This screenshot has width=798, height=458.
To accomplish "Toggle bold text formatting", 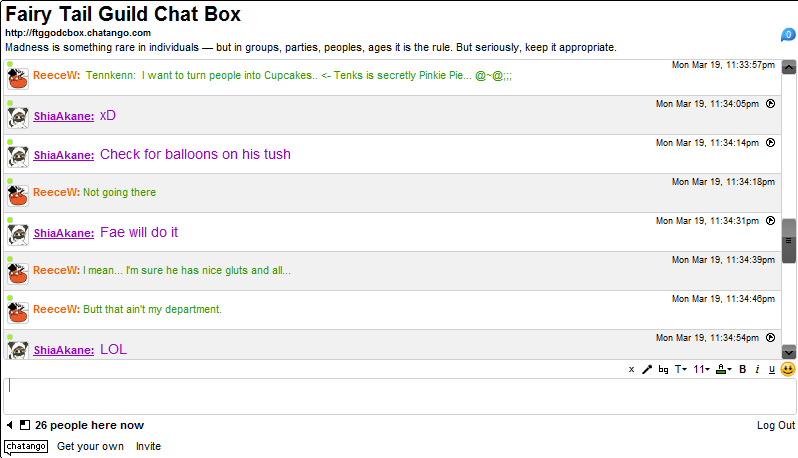I will pyautogui.click(x=743, y=370).
